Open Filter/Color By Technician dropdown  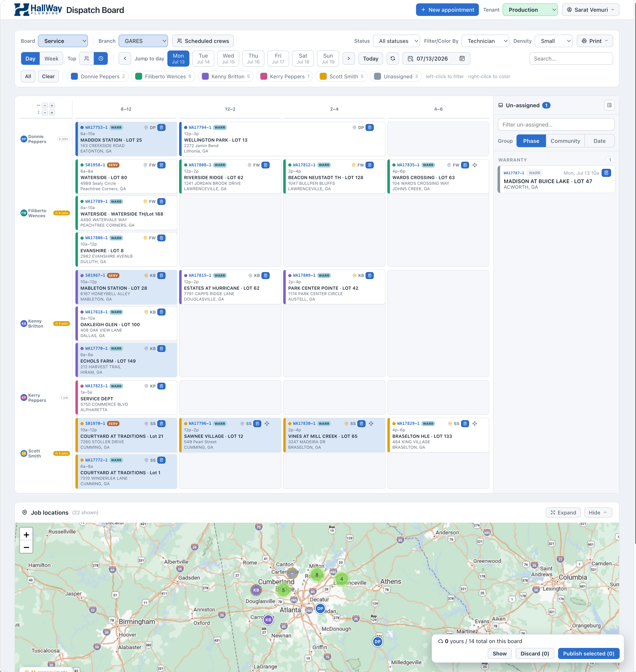485,41
